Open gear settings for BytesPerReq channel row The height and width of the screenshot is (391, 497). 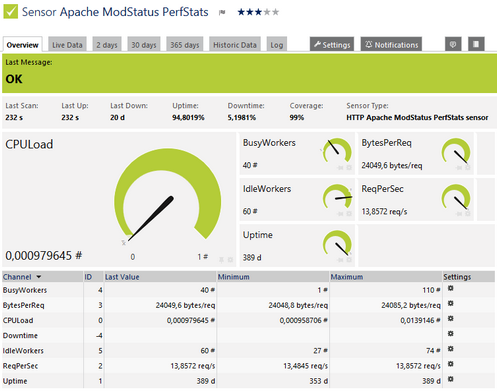click(x=450, y=303)
